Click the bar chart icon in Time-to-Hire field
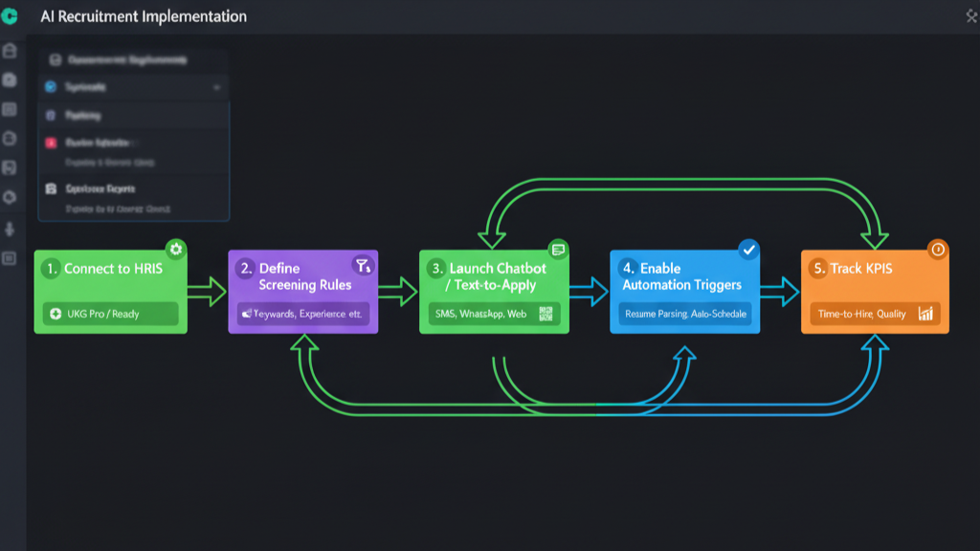 (x=925, y=314)
